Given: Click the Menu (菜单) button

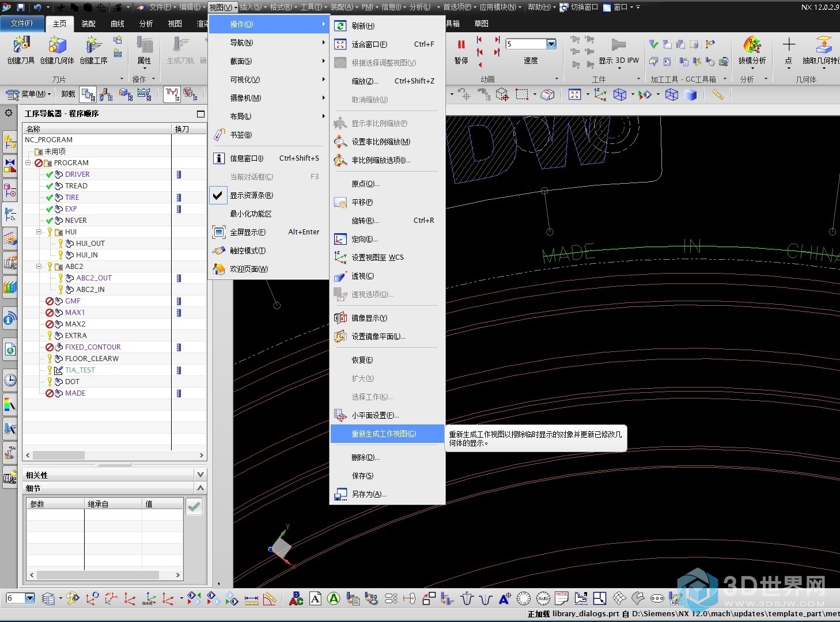Looking at the screenshot, I should point(29,94).
